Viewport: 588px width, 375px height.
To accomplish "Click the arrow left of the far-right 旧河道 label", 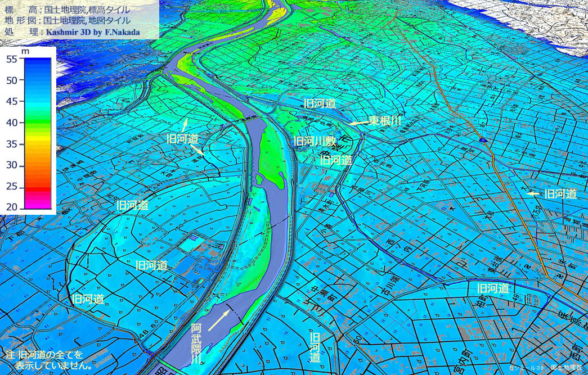I will click(x=533, y=194).
